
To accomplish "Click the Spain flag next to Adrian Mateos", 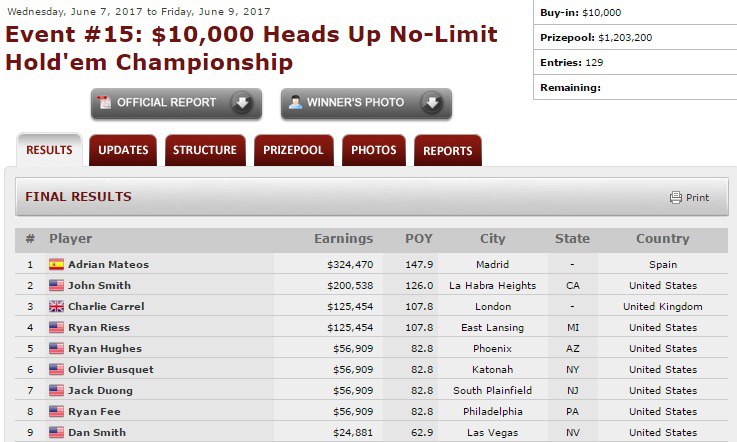I will (57, 265).
